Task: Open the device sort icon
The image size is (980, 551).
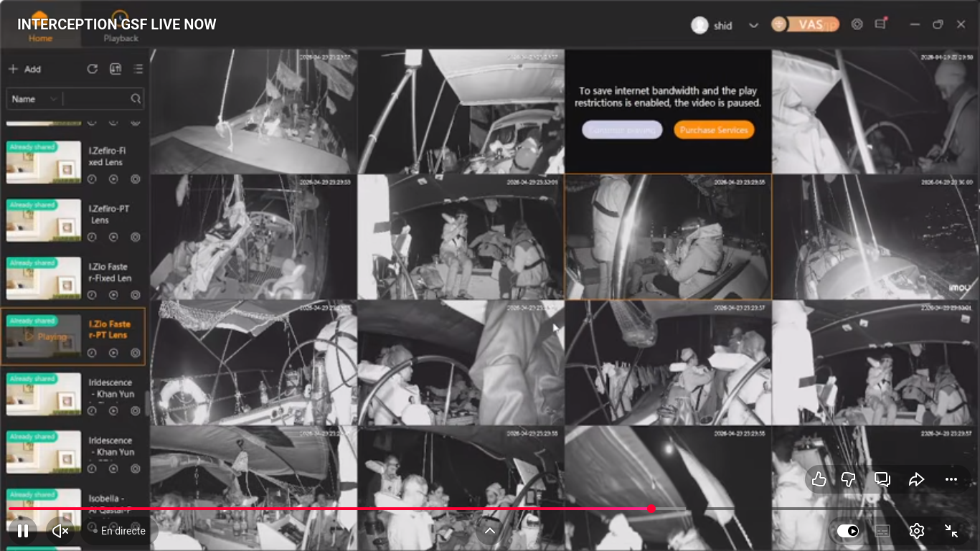Action: pyautogui.click(x=116, y=69)
